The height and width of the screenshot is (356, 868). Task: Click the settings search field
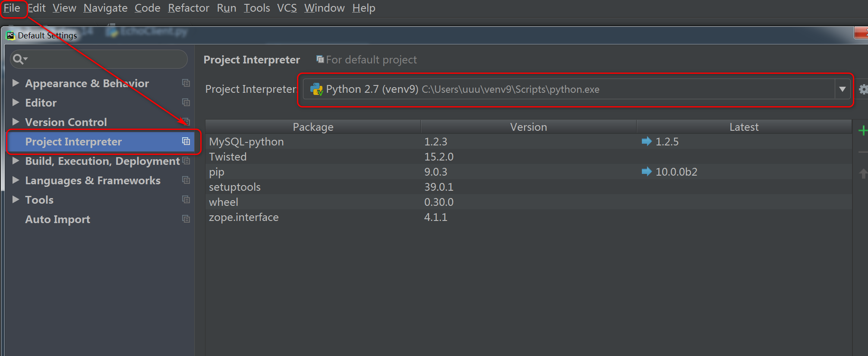pos(99,59)
